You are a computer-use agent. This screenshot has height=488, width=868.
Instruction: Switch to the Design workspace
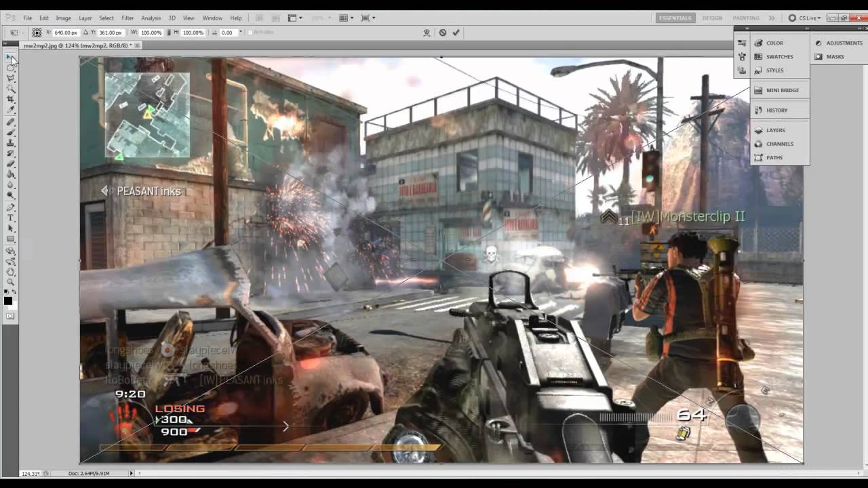click(x=712, y=18)
